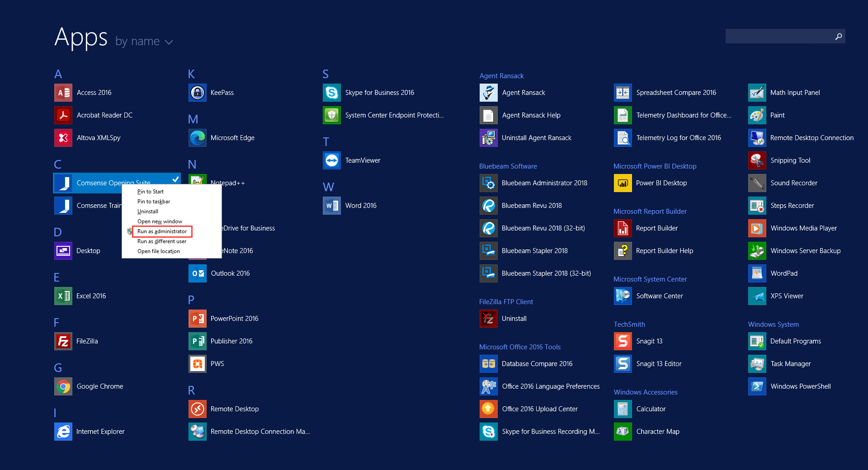The height and width of the screenshot is (470, 868).
Task: Launch the Windows Media Player icon
Action: [x=757, y=228]
